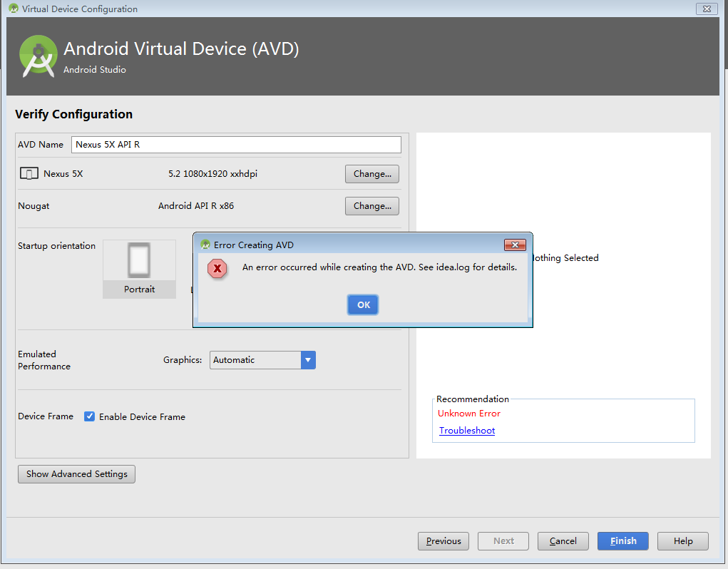This screenshot has height=569, width=728.
Task: Click the Android API R x86 text
Action: pyautogui.click(x=196, y=205)
